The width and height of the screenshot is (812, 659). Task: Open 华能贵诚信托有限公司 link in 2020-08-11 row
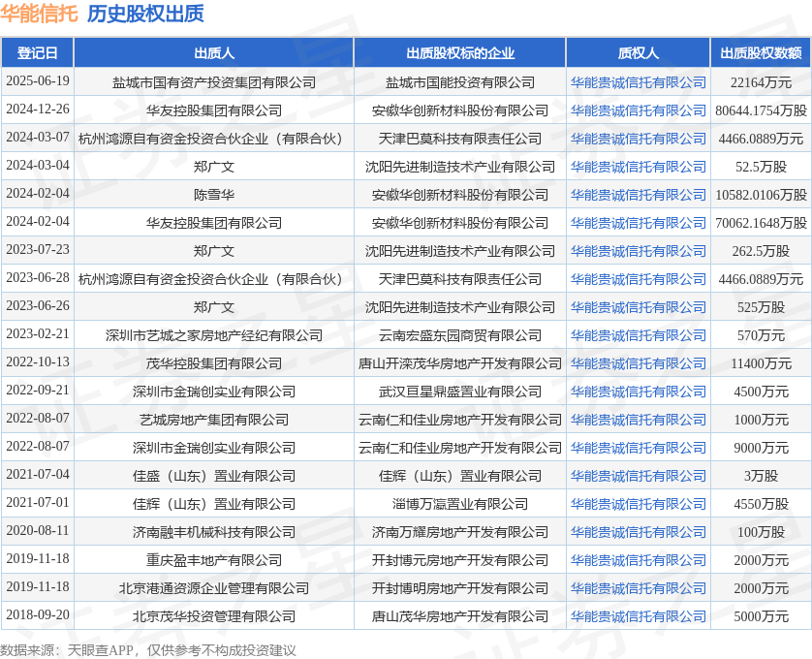638,532
